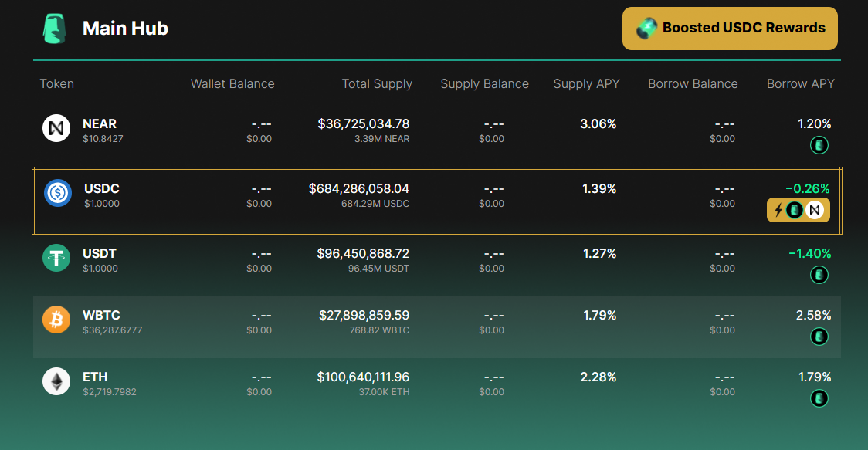The height and width of the screenshot is (450, 868).
Task: Click the USDT Tether logo icon
Action: point(56,258)
